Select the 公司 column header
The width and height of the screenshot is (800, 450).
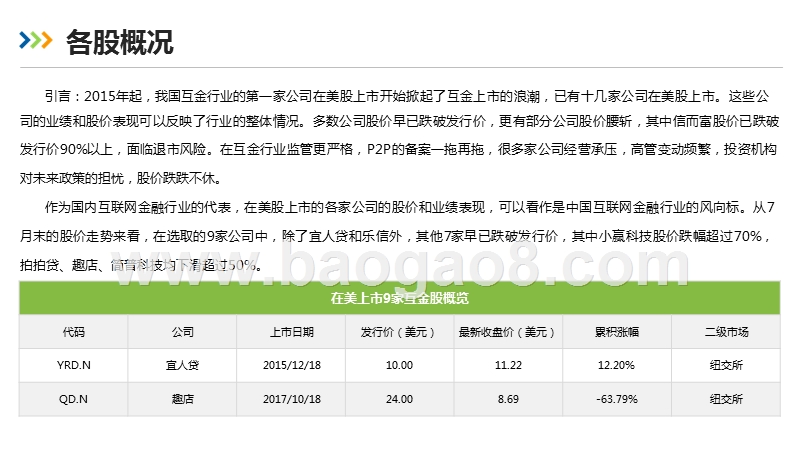pyautogui.click(x=182, y=332)
